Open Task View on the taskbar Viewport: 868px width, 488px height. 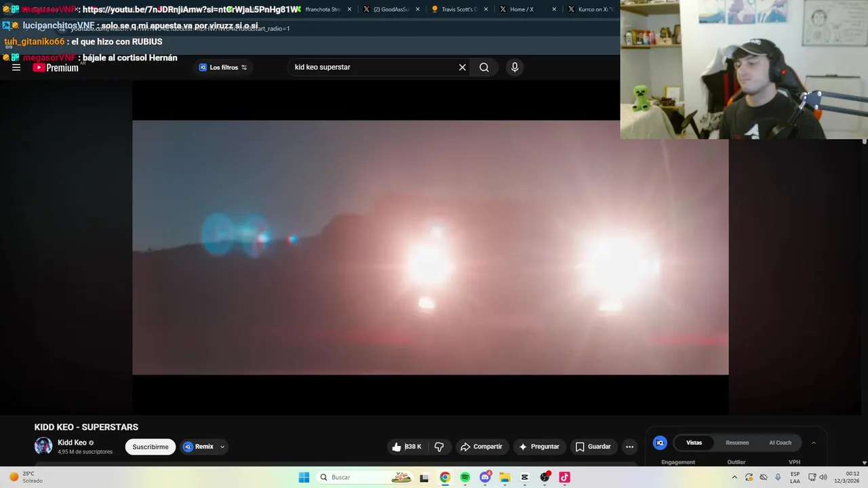(425, 477)
